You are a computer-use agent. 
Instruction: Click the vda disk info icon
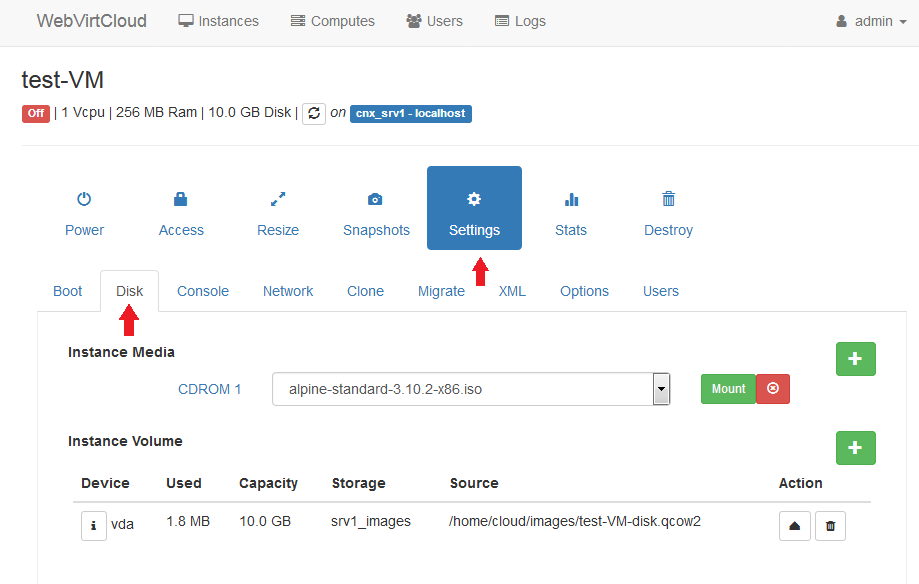click(x=93, y=525)
